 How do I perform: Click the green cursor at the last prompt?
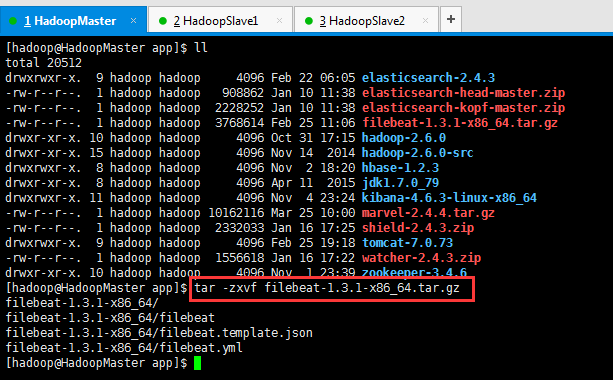pos(197,363)
